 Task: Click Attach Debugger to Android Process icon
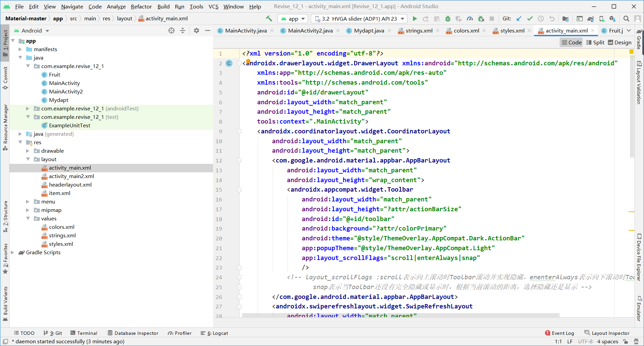[x=481, y=19]
